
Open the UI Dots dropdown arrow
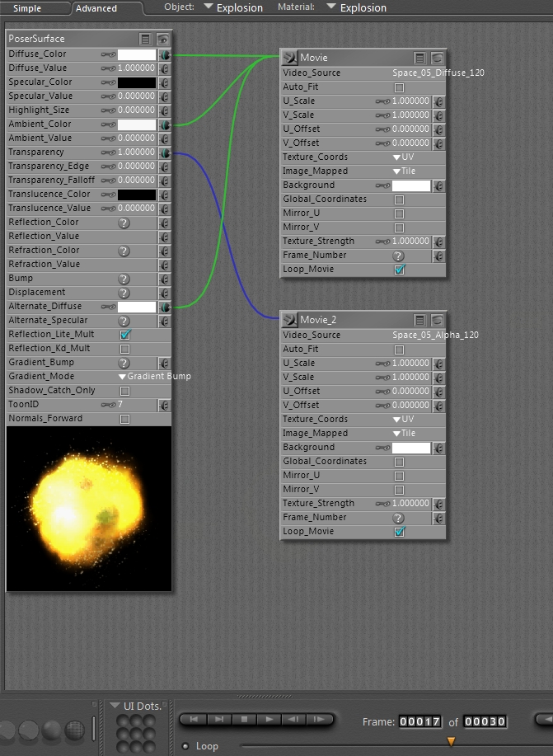[x=115, y=706]
